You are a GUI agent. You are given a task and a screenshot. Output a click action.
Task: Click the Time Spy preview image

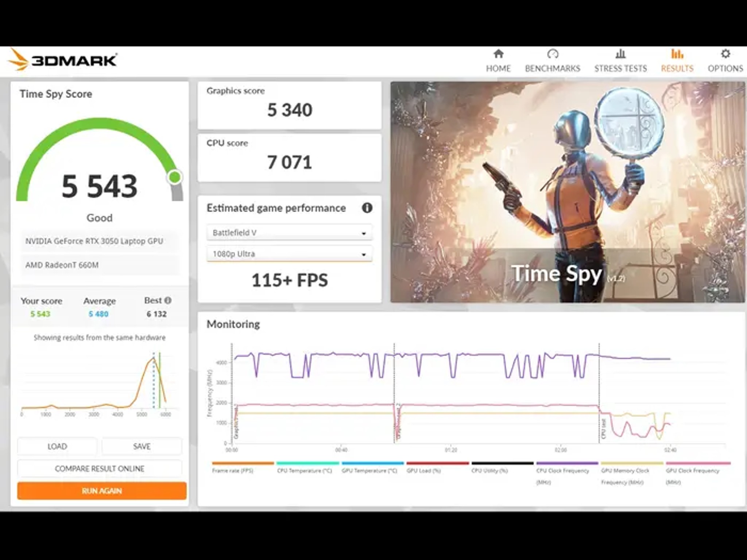click(568, 192)
